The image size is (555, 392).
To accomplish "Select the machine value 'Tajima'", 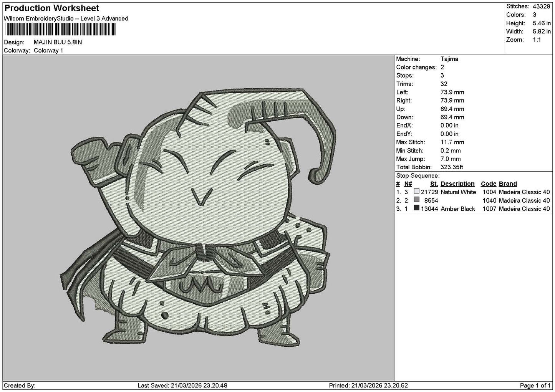I will (x=449, y=59).
